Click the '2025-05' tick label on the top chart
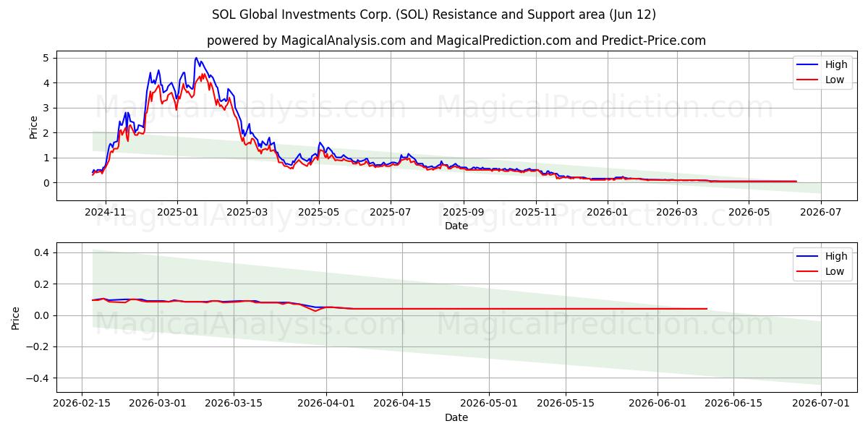 click(318, 212)
